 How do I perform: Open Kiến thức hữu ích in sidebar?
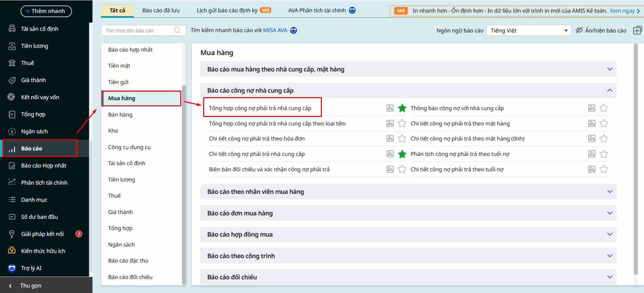[43, 251]
